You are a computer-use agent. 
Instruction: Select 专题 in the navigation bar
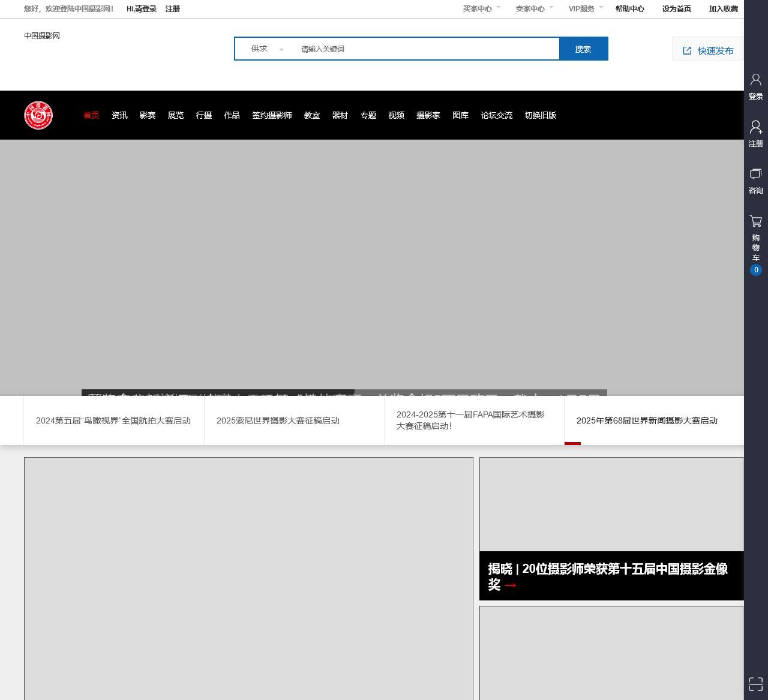tap(368, 115)
